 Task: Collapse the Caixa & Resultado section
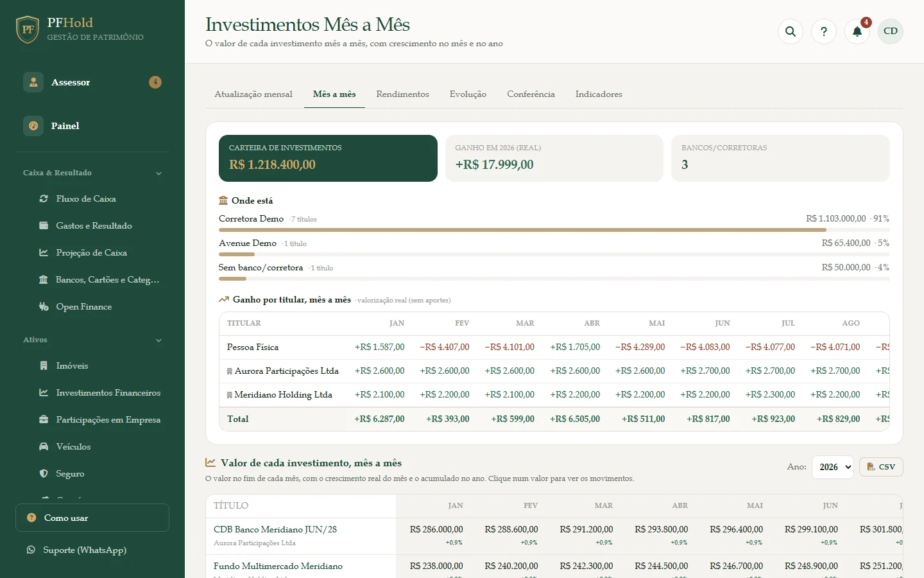[158, 173]
